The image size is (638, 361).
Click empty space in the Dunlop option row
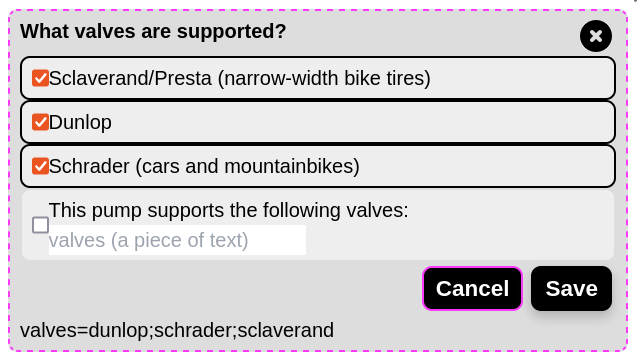coord(362,122)
